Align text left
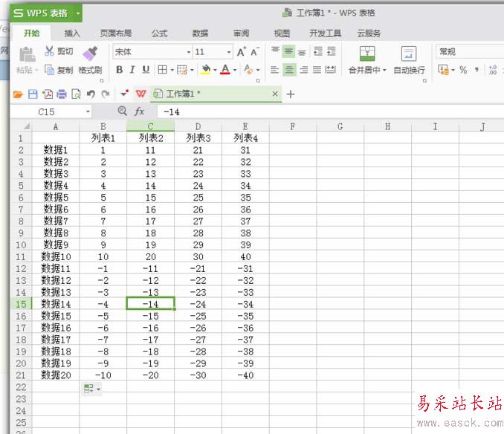504x434 pixels. point(274,69)
